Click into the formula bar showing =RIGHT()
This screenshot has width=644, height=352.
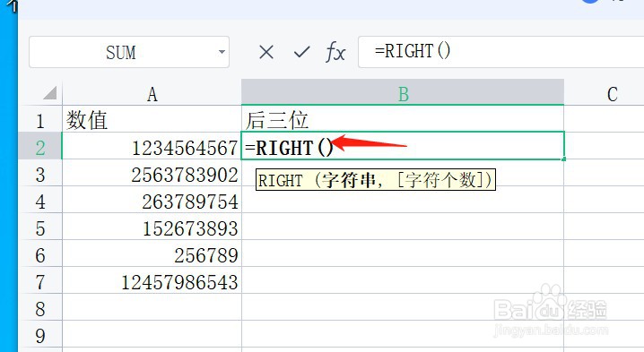click(501, 52)
